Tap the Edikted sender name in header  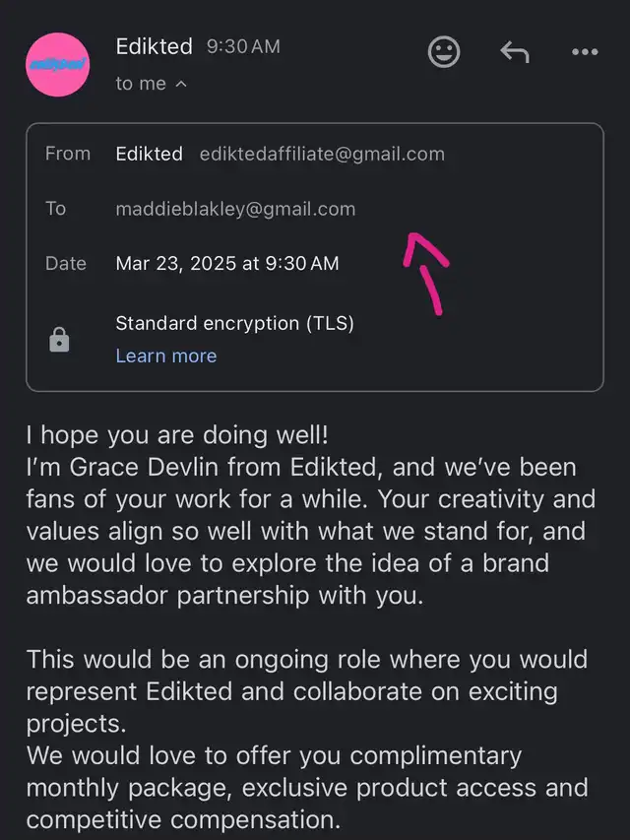click(x=155, y=46)
